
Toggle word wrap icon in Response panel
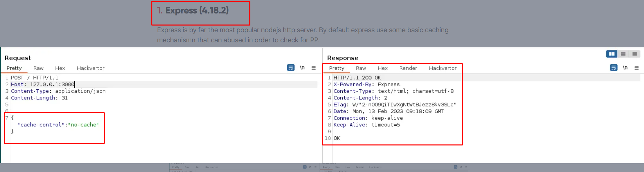tap(613, 68)
